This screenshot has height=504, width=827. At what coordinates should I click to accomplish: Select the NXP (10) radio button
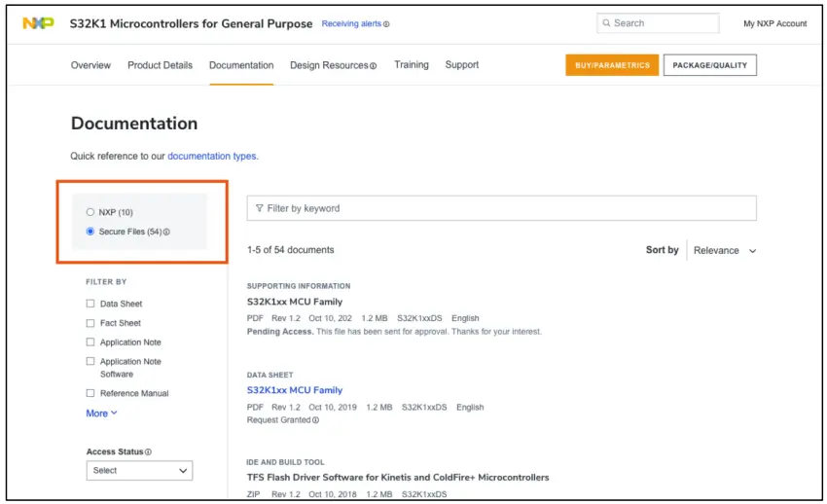pyautogui.click(x=90, y=212)
